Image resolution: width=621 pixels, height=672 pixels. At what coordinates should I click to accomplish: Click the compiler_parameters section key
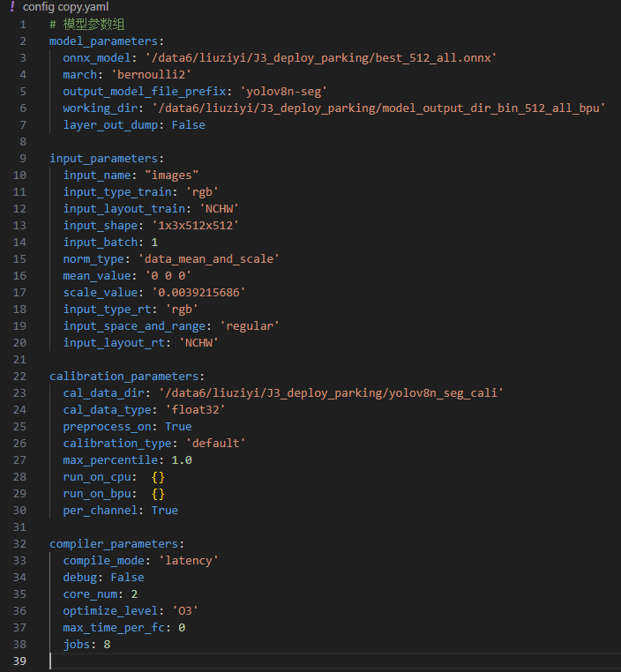[116, 543]
